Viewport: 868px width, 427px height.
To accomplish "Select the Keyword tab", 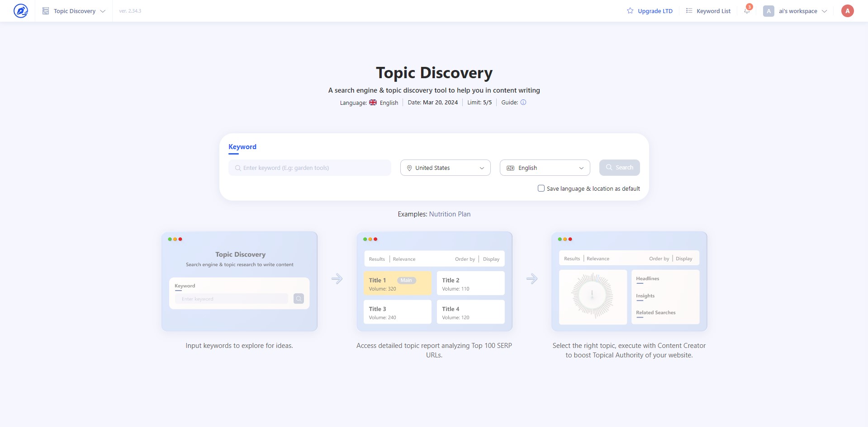I will click(x=242, y=147).
